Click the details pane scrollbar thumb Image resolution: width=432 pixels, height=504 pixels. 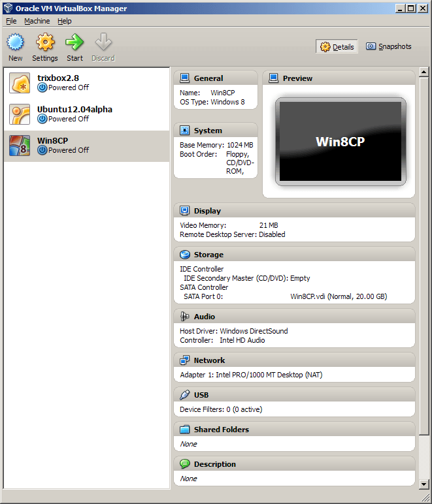pyautogui.click(x=424, y=256)
